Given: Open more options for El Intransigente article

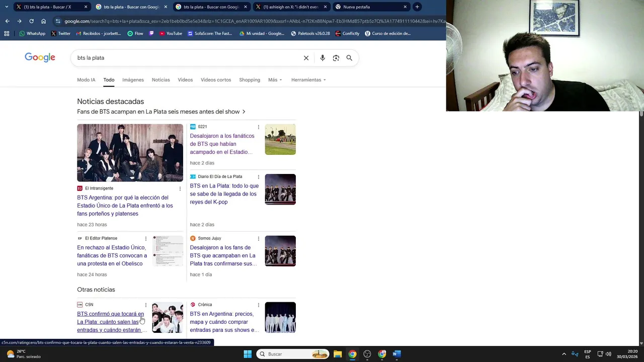Looking at the screenshot, I should tap(180, 189).
